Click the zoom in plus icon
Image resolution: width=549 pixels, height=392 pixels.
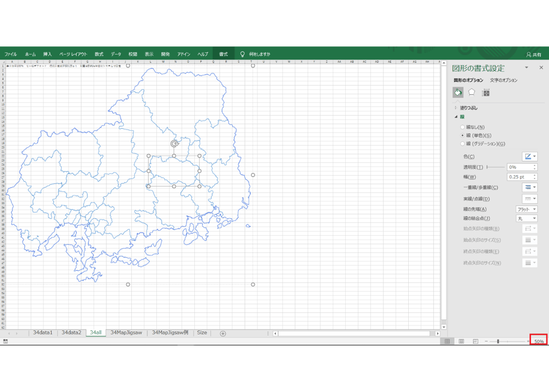(x=528, y=342)
